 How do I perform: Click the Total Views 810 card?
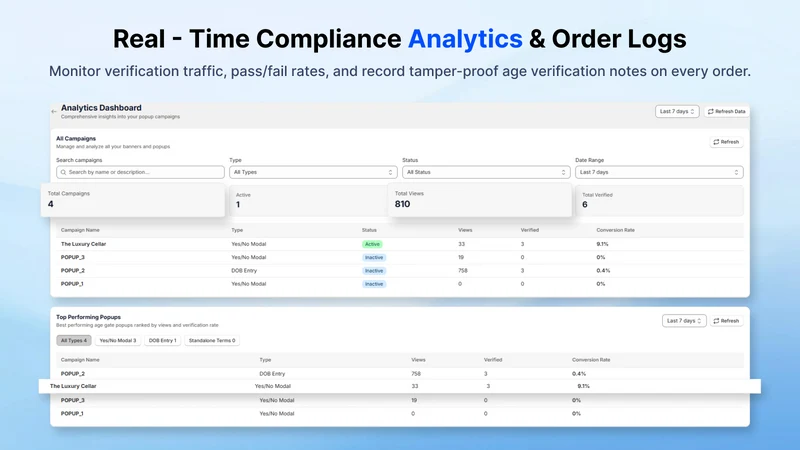pos(480,200)
